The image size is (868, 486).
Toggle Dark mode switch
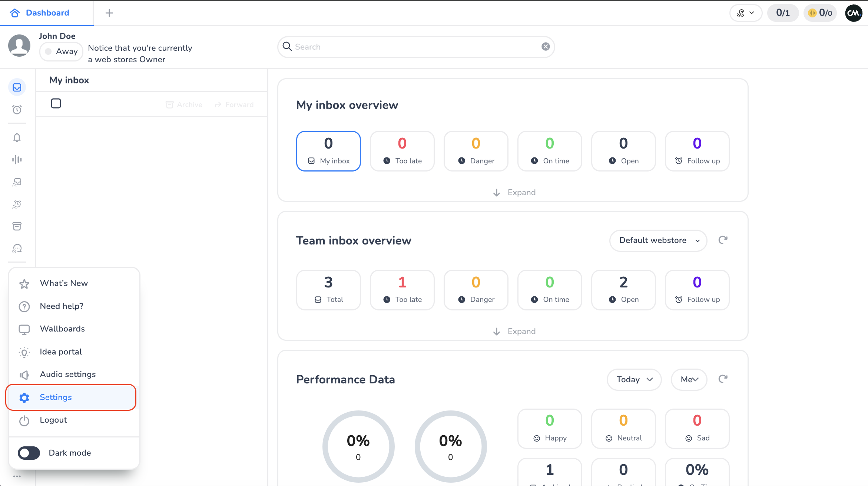tap(29, 453)
